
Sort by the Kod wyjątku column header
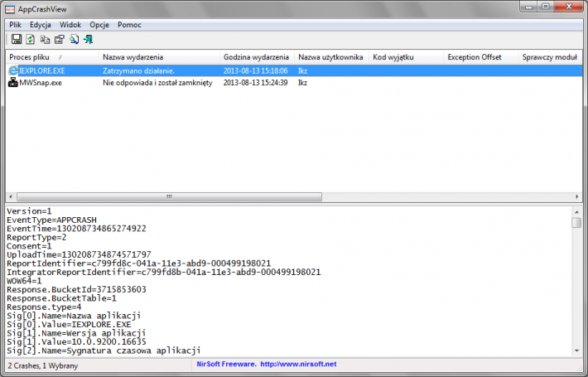tap(406, 57)
